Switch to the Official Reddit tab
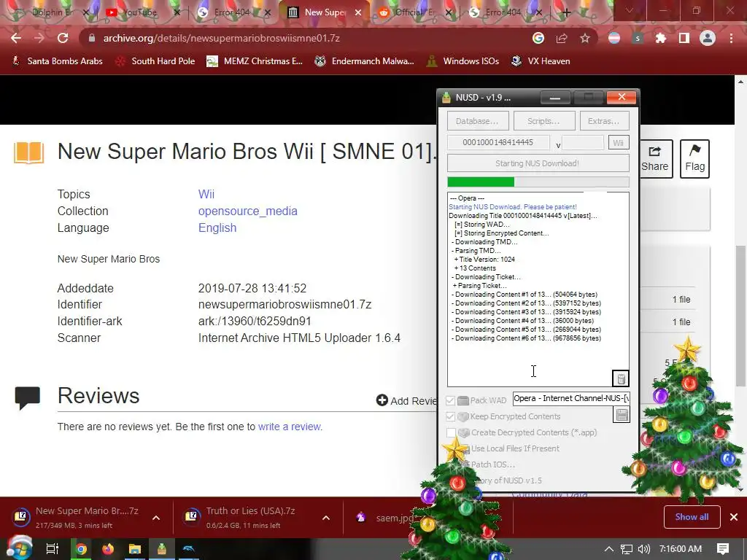 (414, 12)
